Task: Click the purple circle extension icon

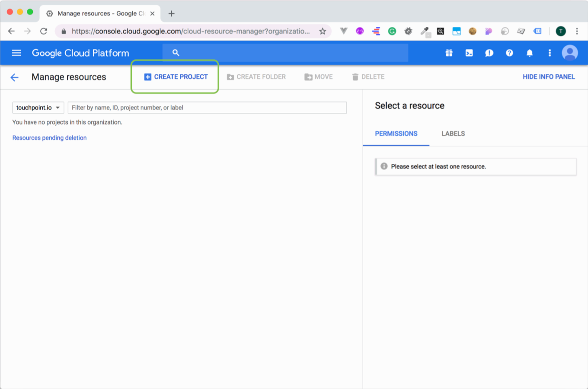Action: 360,31
